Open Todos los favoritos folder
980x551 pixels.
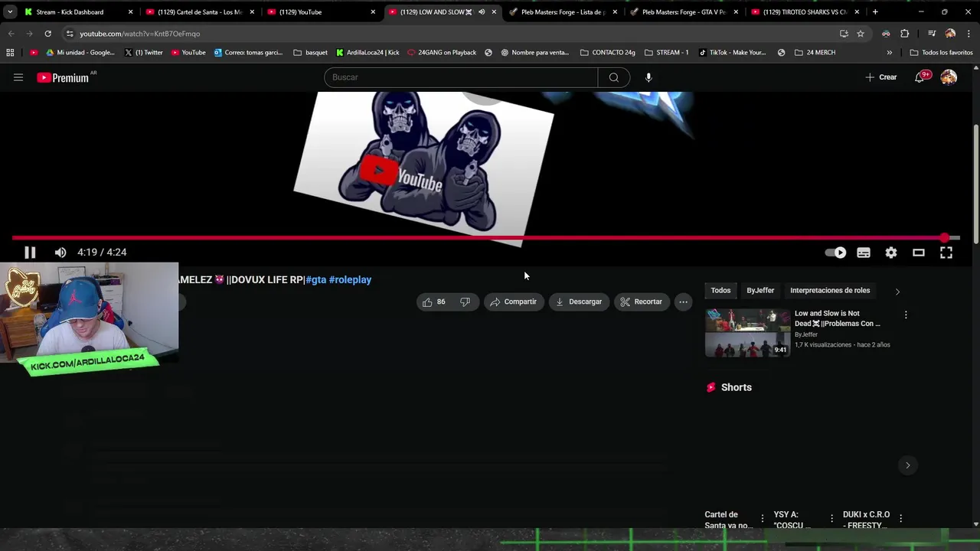[941, 53]
